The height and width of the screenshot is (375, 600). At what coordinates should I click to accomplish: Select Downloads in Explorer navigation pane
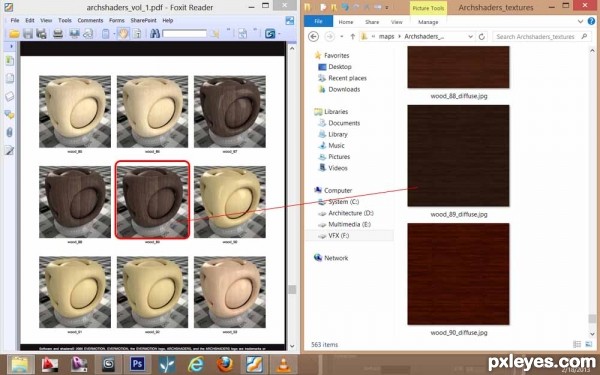point(344,89)
